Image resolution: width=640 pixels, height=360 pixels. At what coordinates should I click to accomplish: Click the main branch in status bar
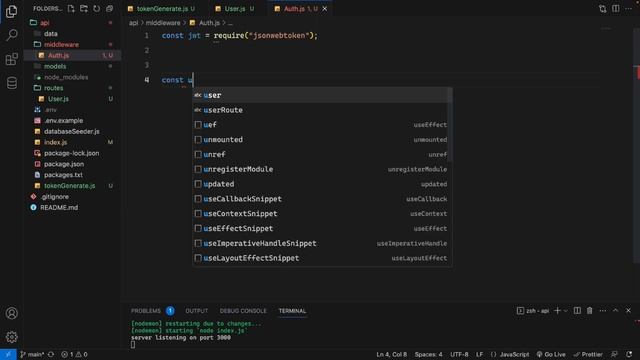point(32,354)
